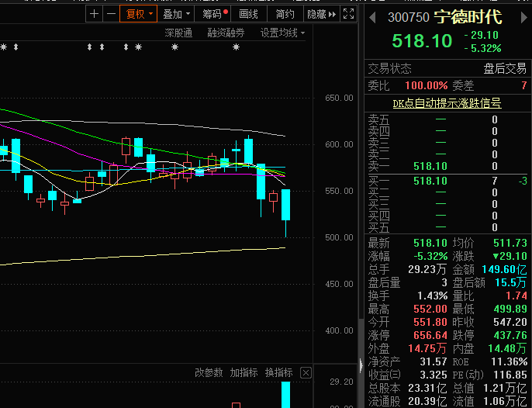Click the ROE value 11.36%

[510, 361]
